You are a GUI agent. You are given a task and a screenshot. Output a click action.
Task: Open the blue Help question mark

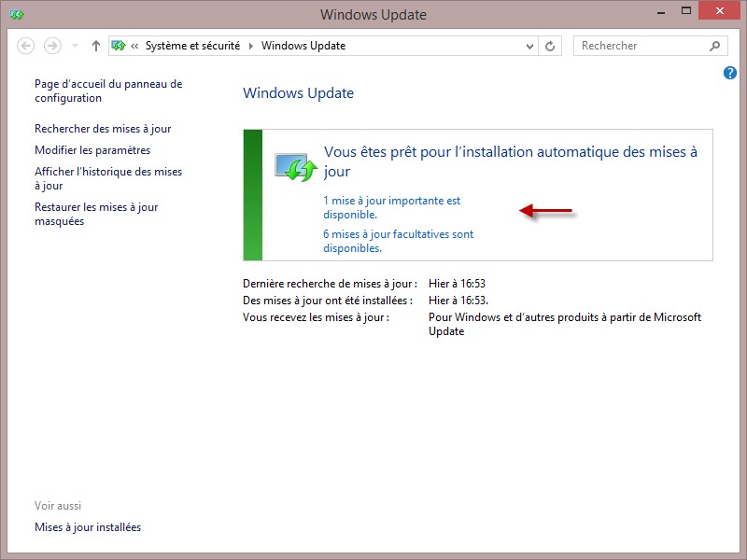point(729,73)
